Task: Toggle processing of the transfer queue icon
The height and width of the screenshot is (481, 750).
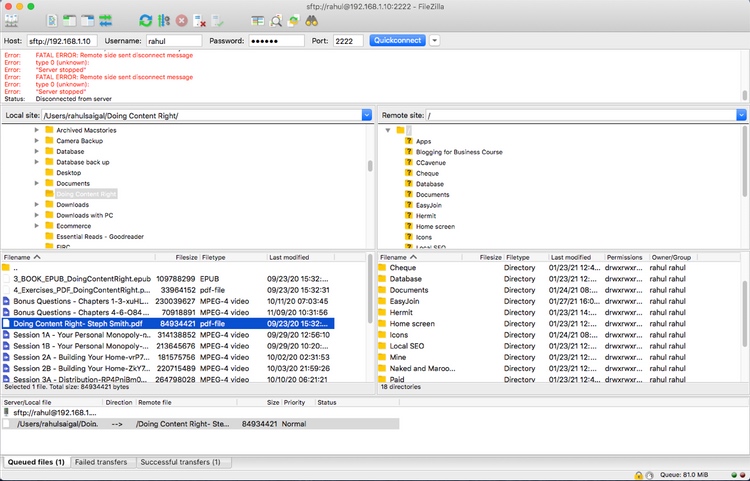Action: point(164,20)
